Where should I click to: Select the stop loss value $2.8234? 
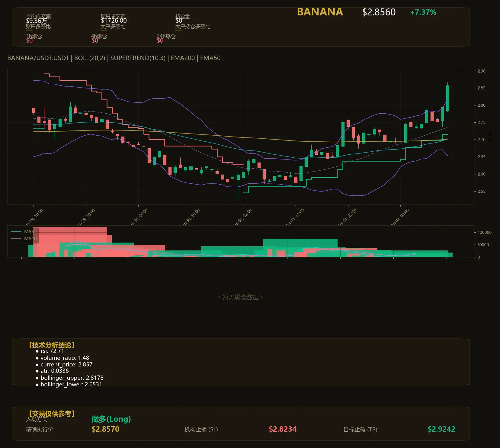point(283,429)
